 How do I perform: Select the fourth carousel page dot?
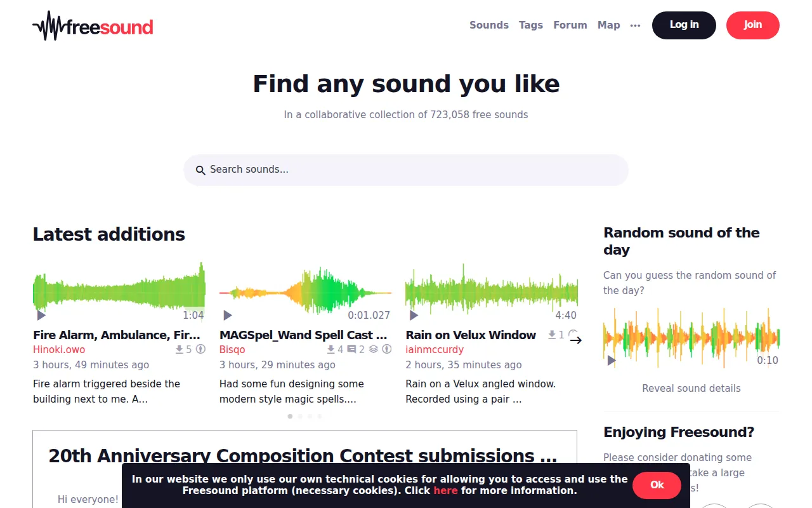click(x=320, y=417)
